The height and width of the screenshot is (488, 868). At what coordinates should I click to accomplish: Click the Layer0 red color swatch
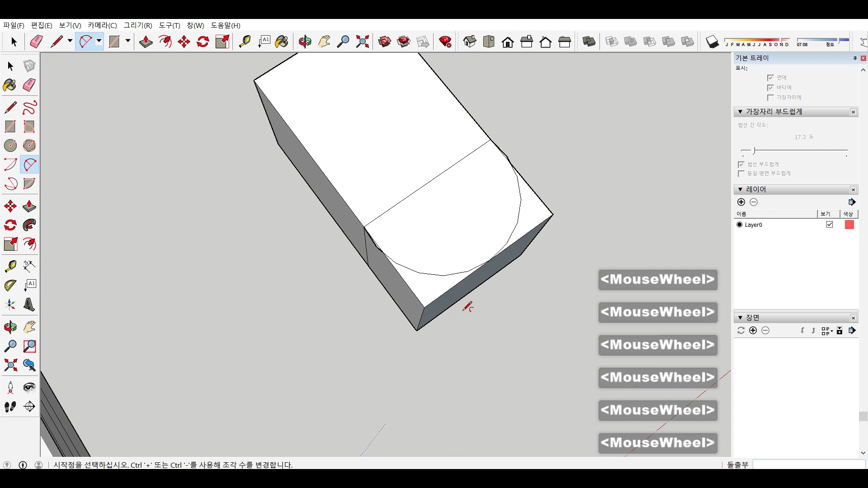click(849, 225)
